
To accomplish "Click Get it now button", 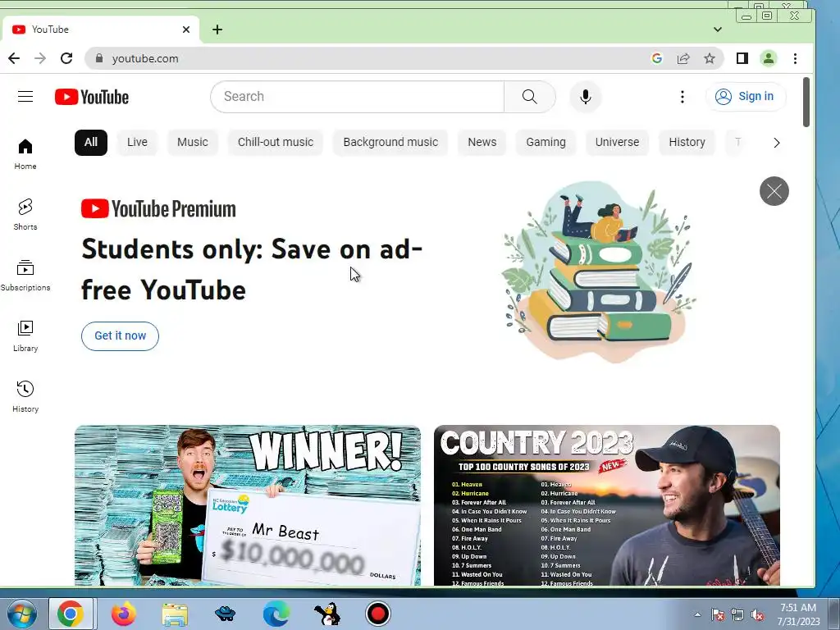I will pyautogui.click(x=120, y=336).
